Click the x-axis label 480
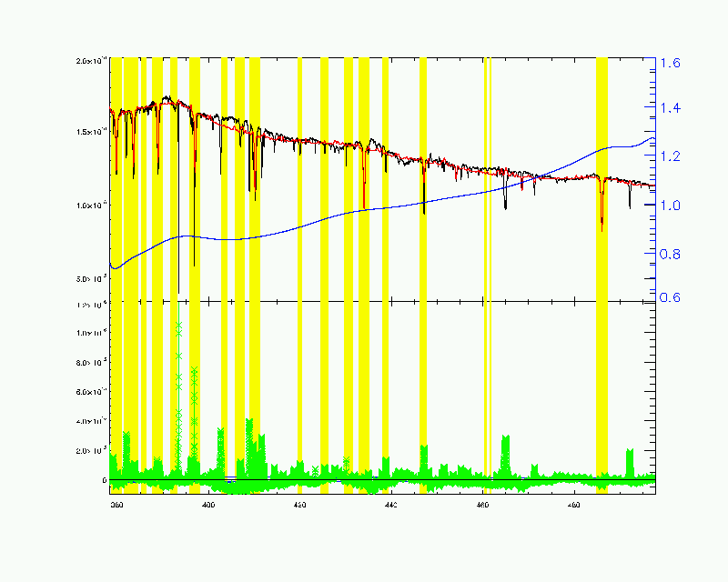The image size is (728, 582). (574, 505)
